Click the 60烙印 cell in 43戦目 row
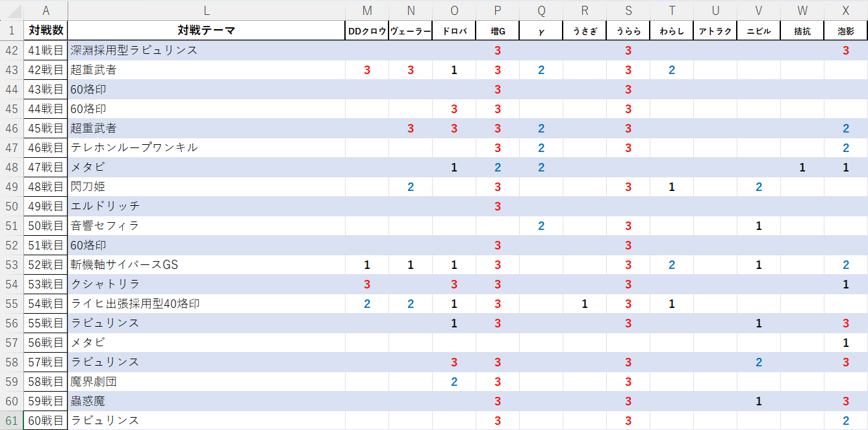Image resolution: width=868 pixels, height=430 pixels. click(x=207, y=89)
